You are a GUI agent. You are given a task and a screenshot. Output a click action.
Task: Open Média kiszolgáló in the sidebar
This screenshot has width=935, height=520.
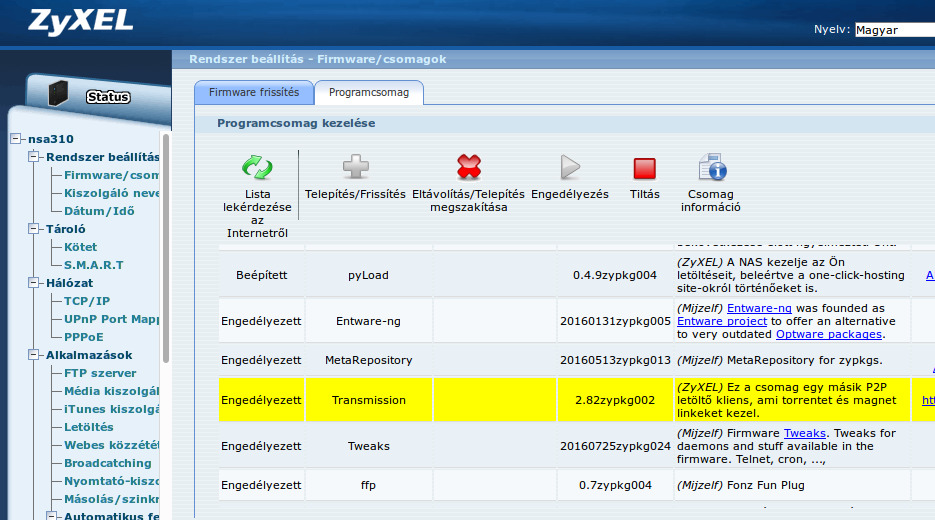(112, 391)
